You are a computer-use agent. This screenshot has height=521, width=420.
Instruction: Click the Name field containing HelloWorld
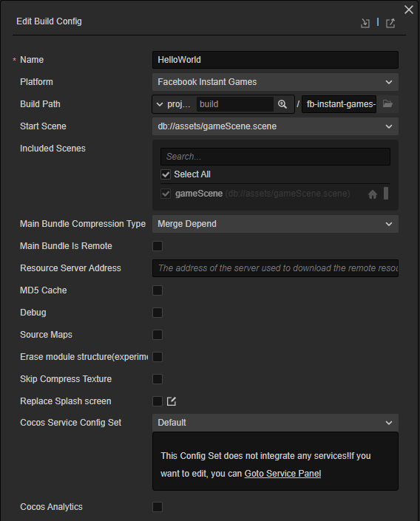275,60
